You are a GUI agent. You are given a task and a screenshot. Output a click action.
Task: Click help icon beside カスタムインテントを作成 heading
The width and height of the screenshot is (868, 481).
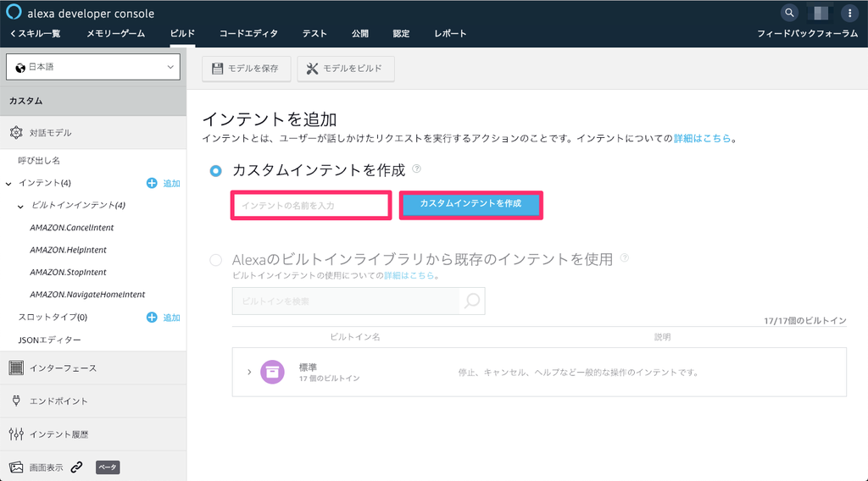tap(417, 169)
